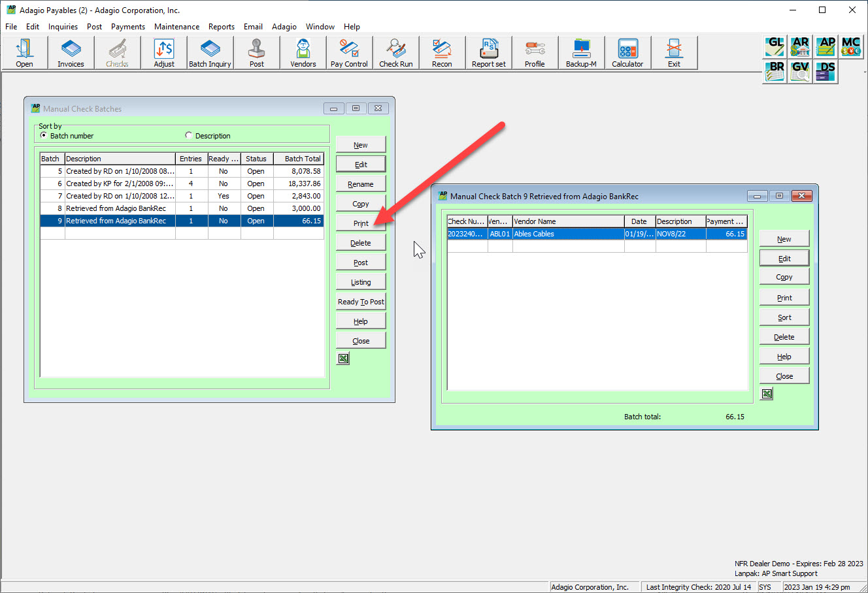Click the Ready To Post button

[361, 302]
